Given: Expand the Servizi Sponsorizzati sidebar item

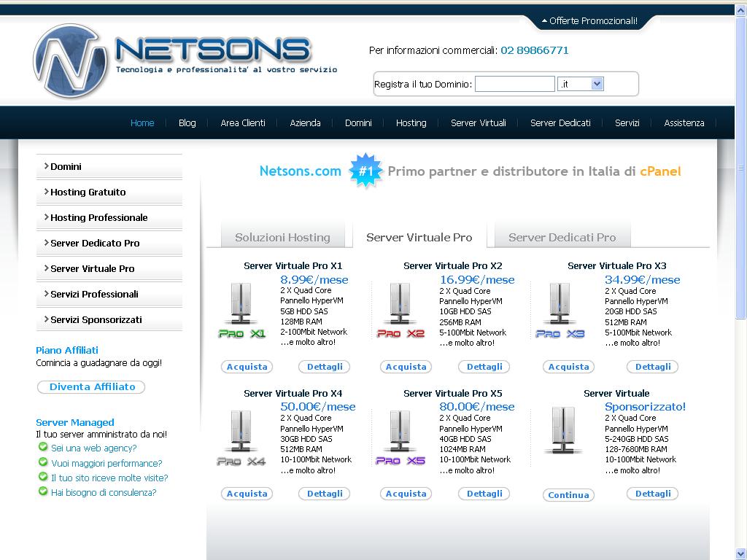Looking at the screenshot, I should pos(109,319).
